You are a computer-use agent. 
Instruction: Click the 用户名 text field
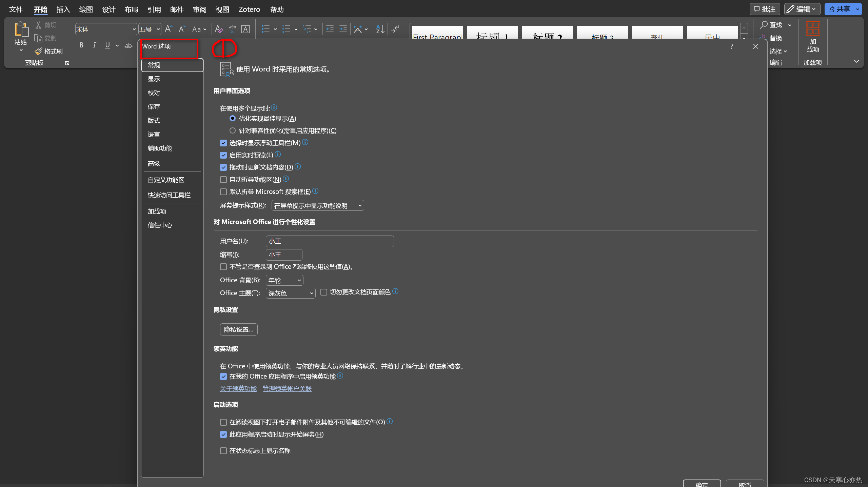click(330, 241)
